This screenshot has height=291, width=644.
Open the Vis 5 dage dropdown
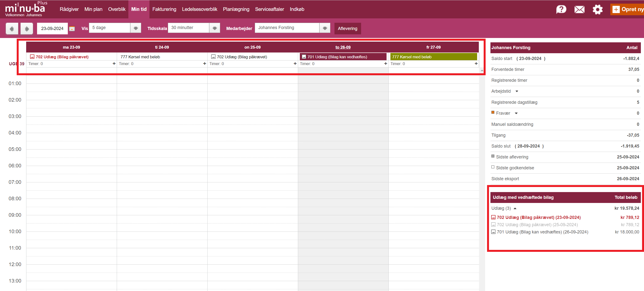(135, 28)
